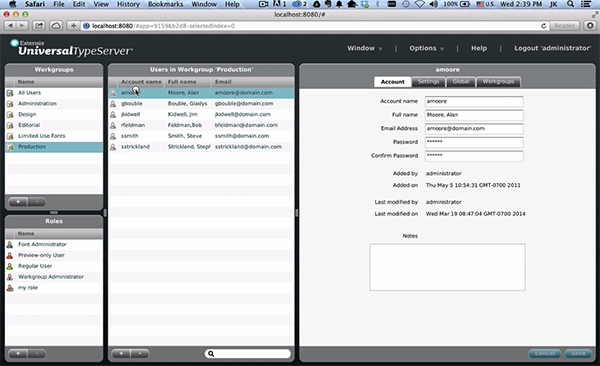Open Spotlight search in the menu bar

coord(570,4)
